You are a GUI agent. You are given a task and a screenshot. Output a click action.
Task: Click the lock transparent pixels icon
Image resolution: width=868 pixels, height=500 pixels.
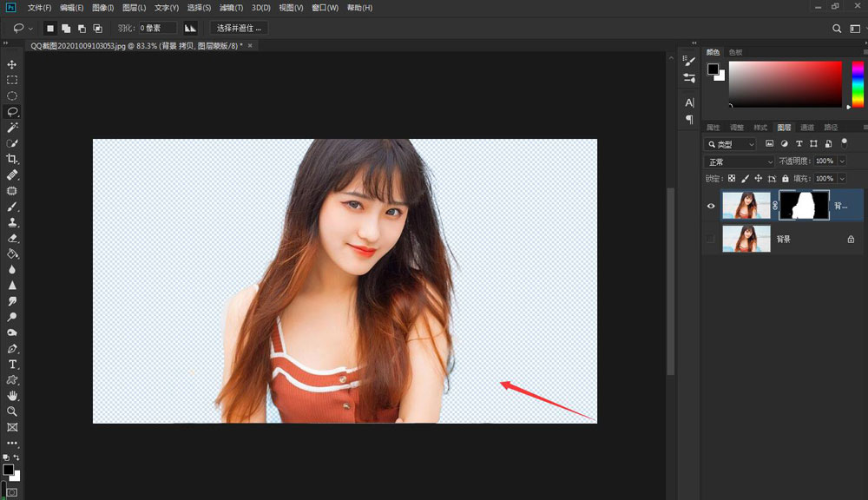pyautogui.click(x=731, y=178)
